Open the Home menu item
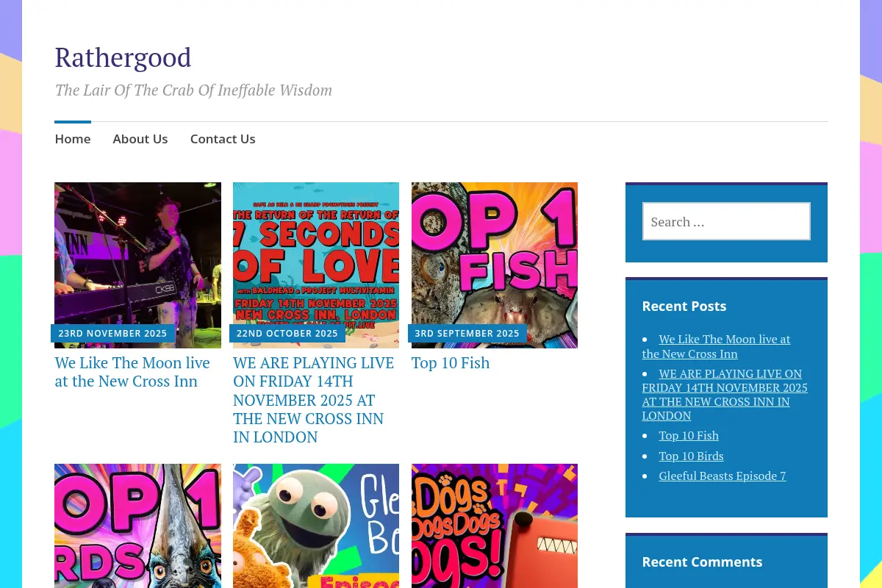 tap(73, 139)
